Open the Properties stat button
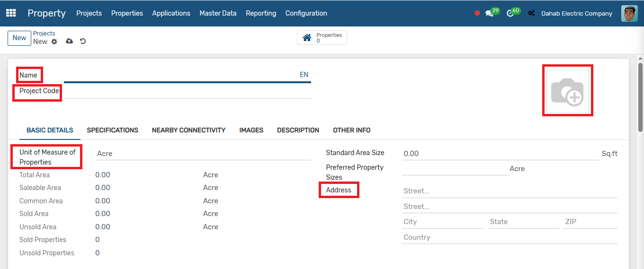 pos(322,38)
